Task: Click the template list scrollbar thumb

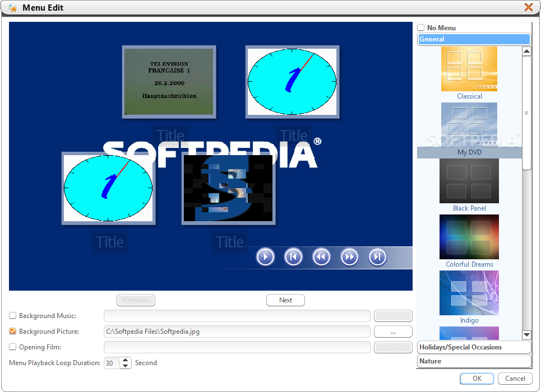Action: pyautogui.click(x=526, y=113)
